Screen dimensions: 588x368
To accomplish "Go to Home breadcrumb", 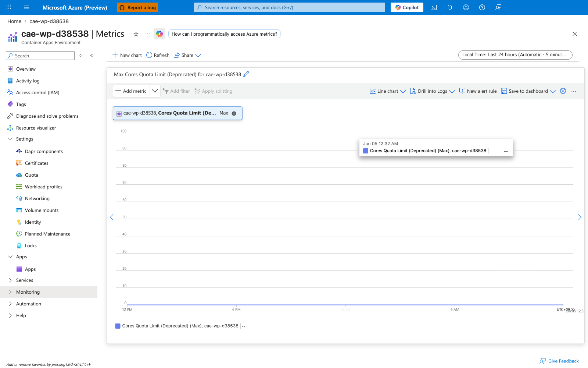I will [14, 21].
